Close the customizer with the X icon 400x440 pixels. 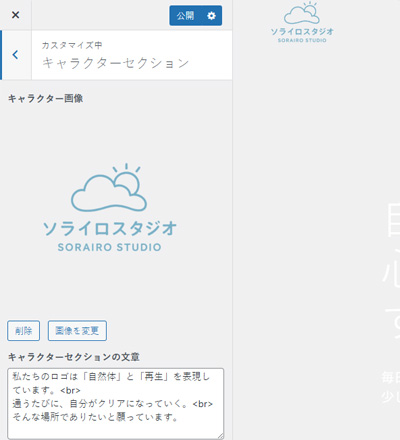[x=15, y=15]
